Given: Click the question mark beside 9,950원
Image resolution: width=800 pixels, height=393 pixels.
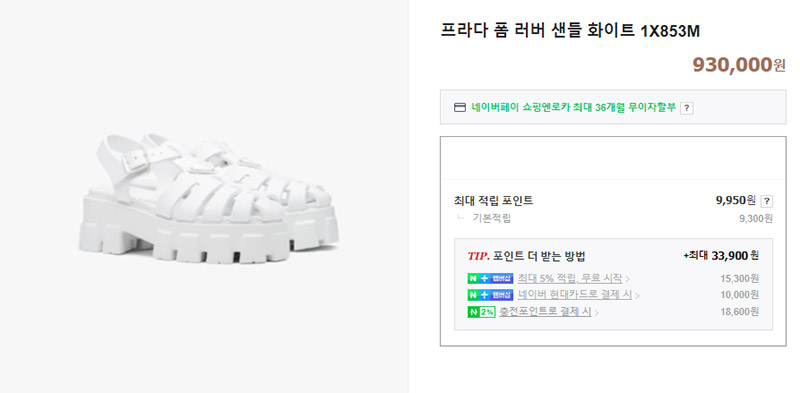Looking at the screenshot, I should (766, 201).
